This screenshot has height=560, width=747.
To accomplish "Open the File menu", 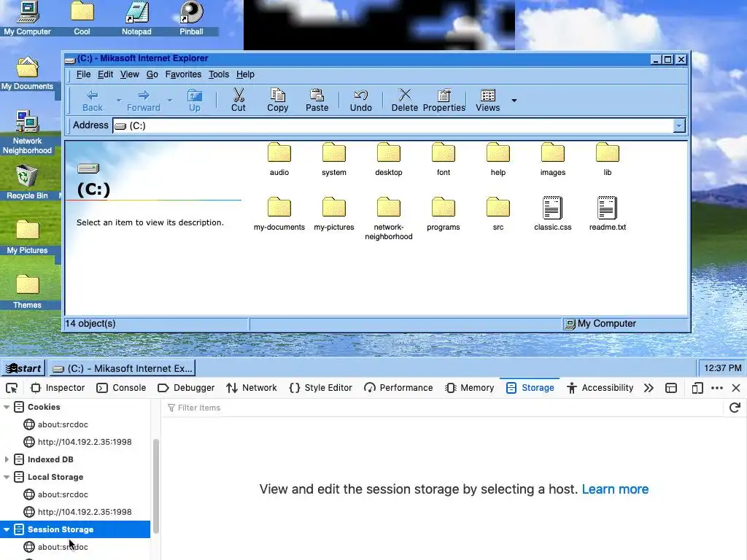I will pos(83,74).
